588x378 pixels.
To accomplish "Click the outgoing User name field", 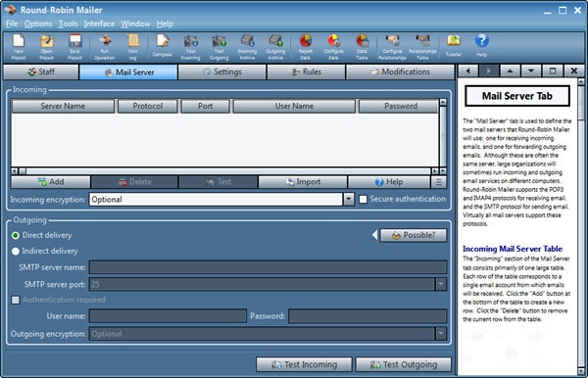I will tap(168, 316).
